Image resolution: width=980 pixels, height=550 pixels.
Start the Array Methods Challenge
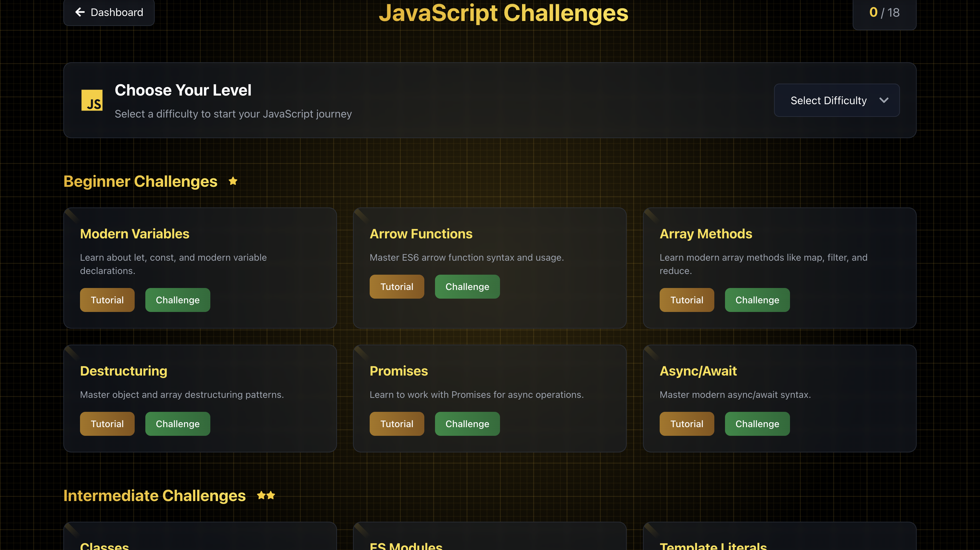[x=757, y=300]
